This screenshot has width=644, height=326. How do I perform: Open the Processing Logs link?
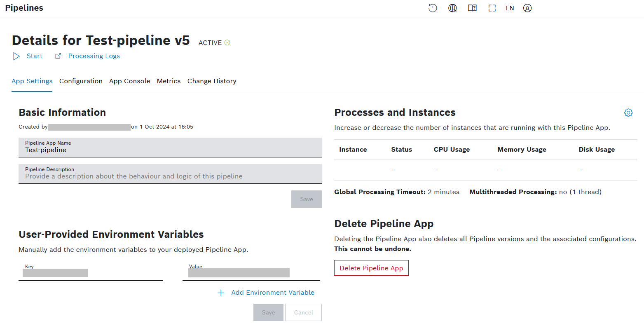(x=94, y=56)
